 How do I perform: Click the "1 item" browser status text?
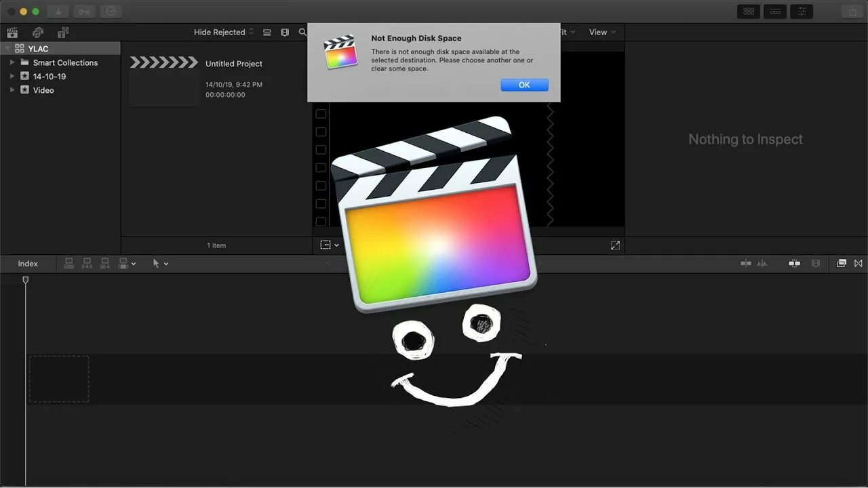[216, 245]
